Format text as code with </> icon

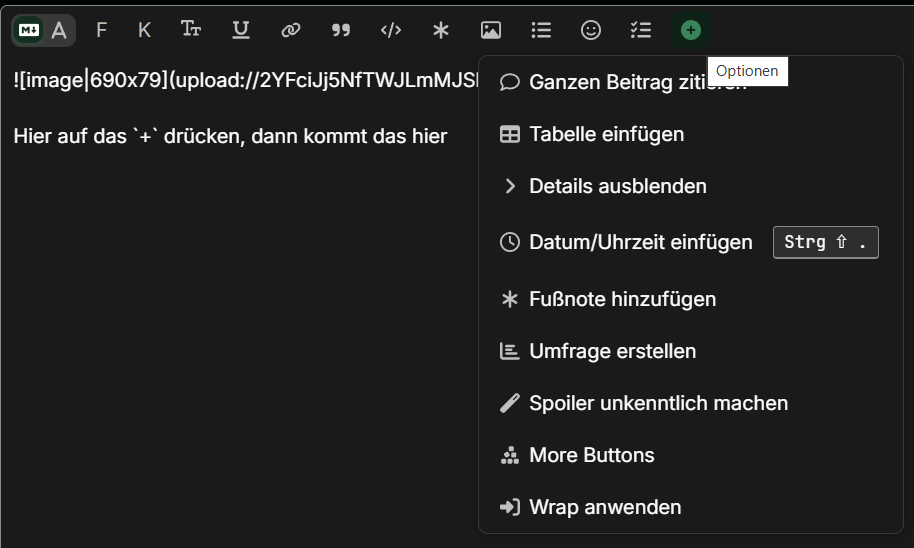[391, 30]
